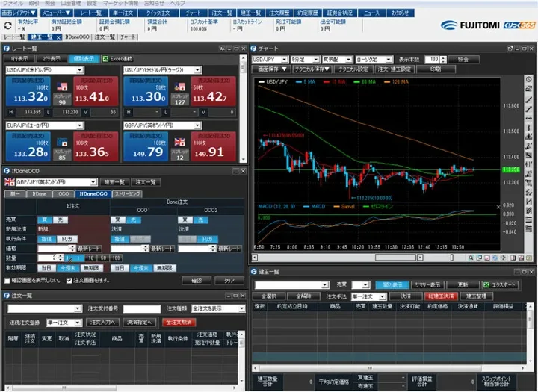Viewport: 538px width, 392px height.
Task: Click the UK flag in IfDoneOCO panel
Action: coord(9,181)
